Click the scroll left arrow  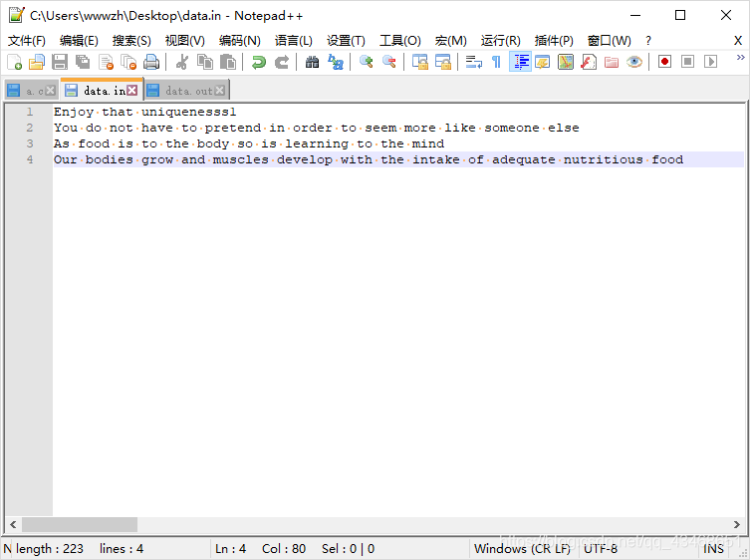tap(13, 524)
